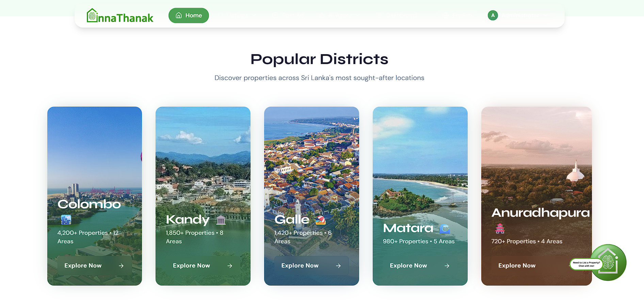
Task: Click 'Need to List a Property?' chat tooltip
Action: (586, 264)
